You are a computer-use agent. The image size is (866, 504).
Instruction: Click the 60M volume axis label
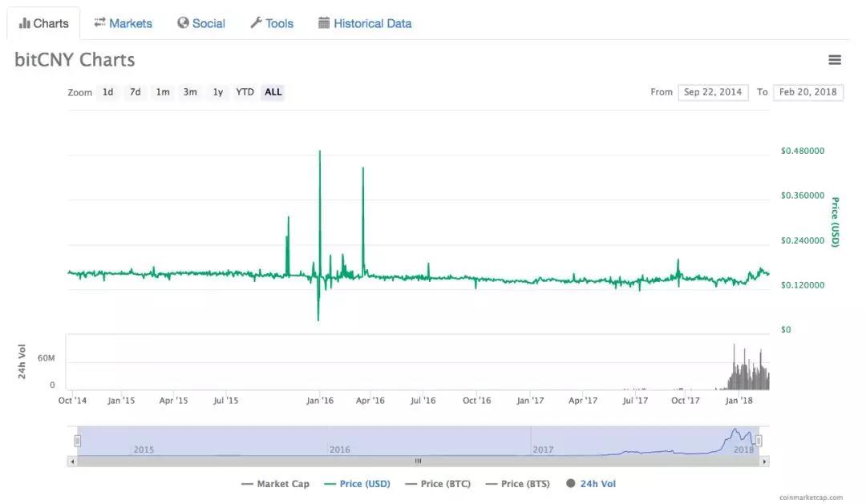click(x=47, y=358)
